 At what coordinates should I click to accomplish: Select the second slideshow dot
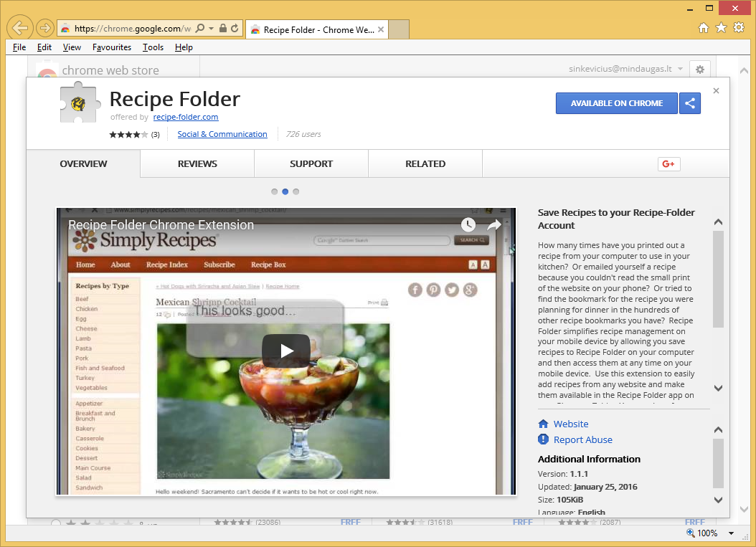(285, 192)
